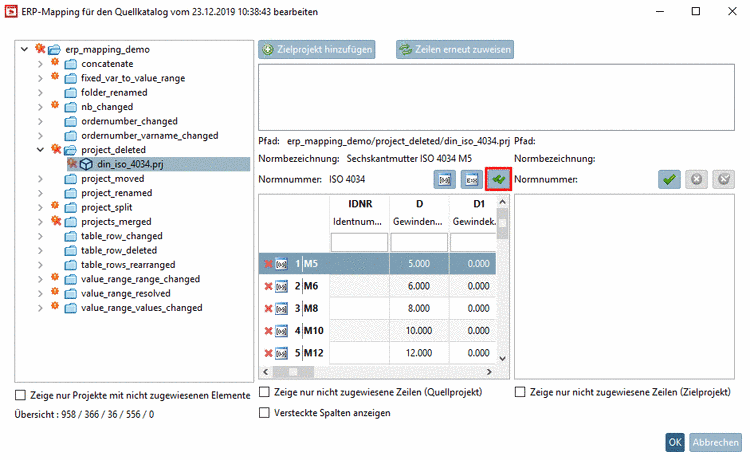
Task: Enable Versteckte Spalten anzeigen checkbox
Action: pyautogui.click(x=264, y=413)
